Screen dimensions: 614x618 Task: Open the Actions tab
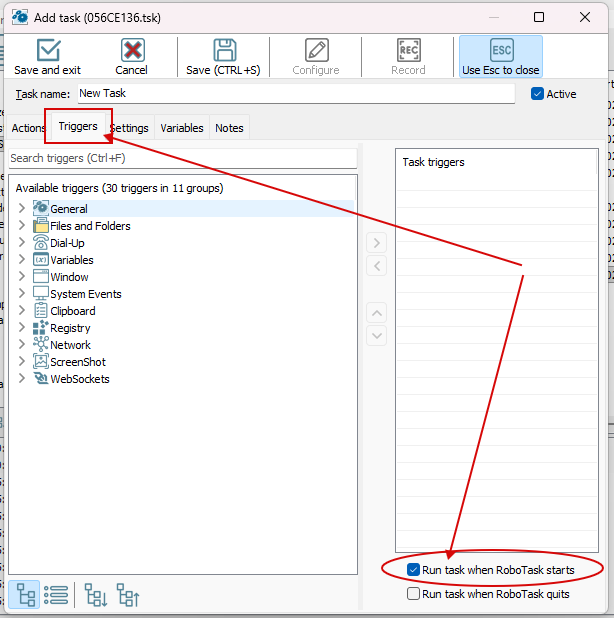(28, 128)
